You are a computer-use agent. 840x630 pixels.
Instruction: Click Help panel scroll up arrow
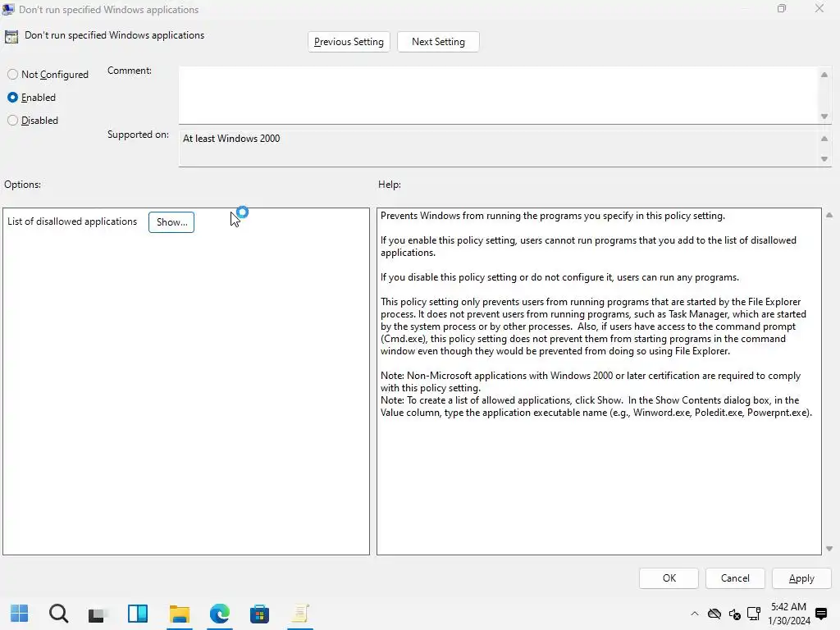point(829,216)
